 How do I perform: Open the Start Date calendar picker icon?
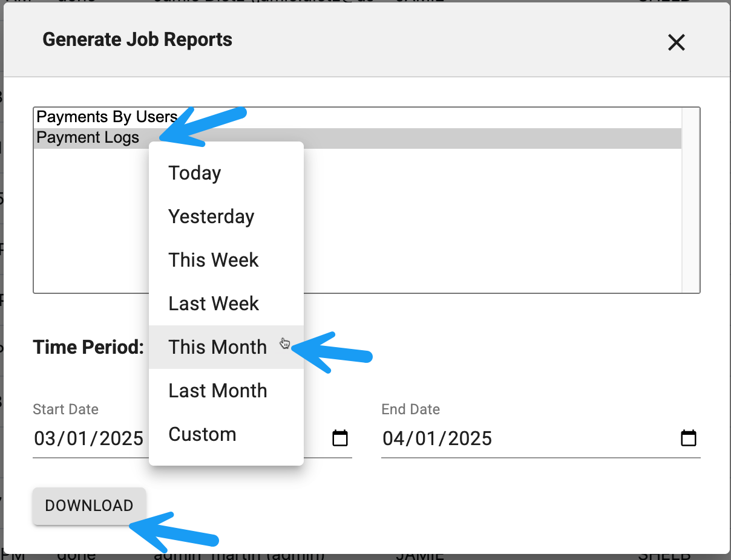point(341,438)
